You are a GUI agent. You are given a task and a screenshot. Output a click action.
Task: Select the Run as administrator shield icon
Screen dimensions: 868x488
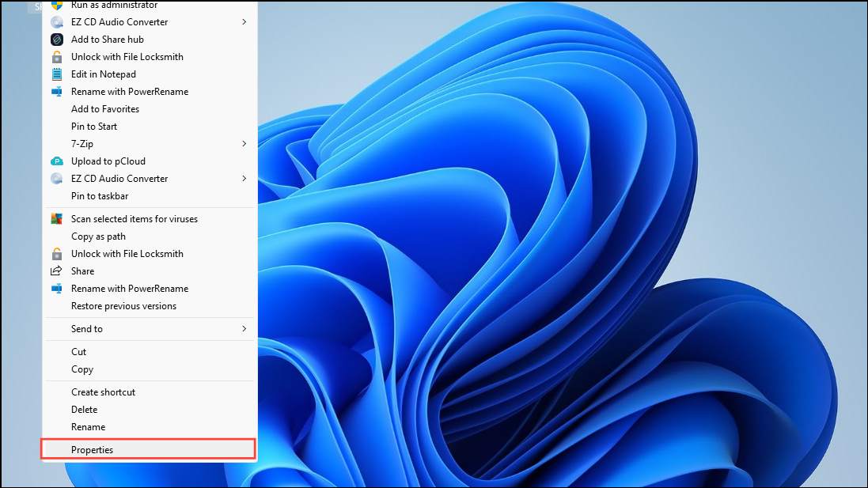coord(56,6)
